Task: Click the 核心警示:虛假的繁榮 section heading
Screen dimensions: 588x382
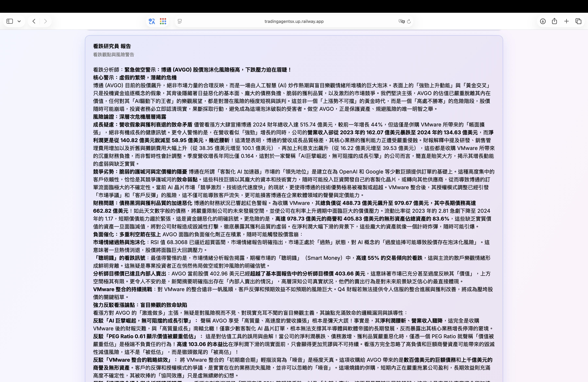Action: coord(135,78)
